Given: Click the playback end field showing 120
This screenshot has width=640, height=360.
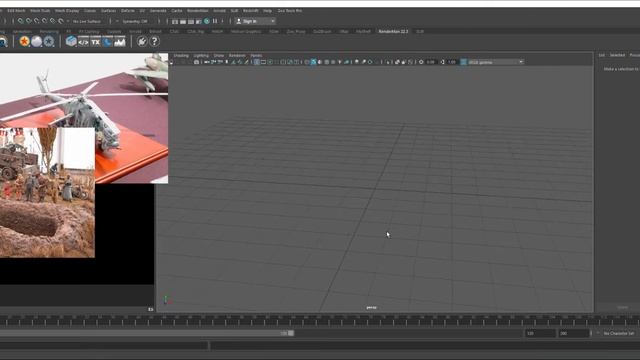Looking at the screenshot, I should (x=540, y=333).
